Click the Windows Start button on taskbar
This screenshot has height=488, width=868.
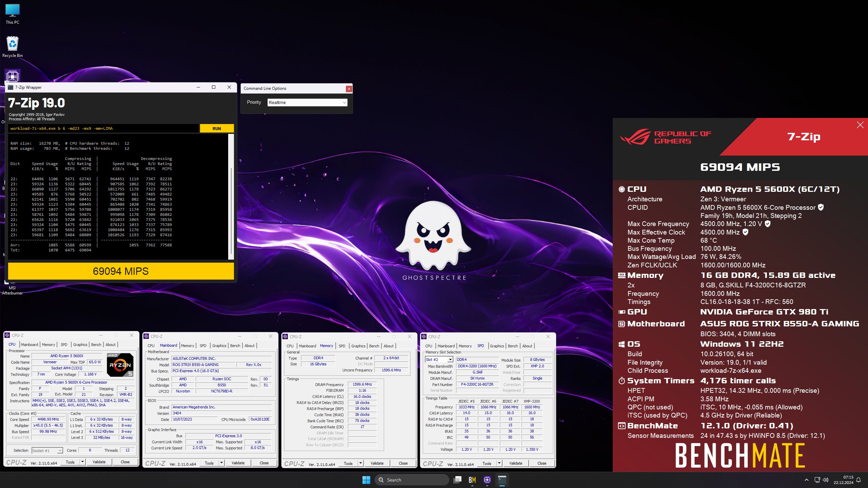(366, 480)
